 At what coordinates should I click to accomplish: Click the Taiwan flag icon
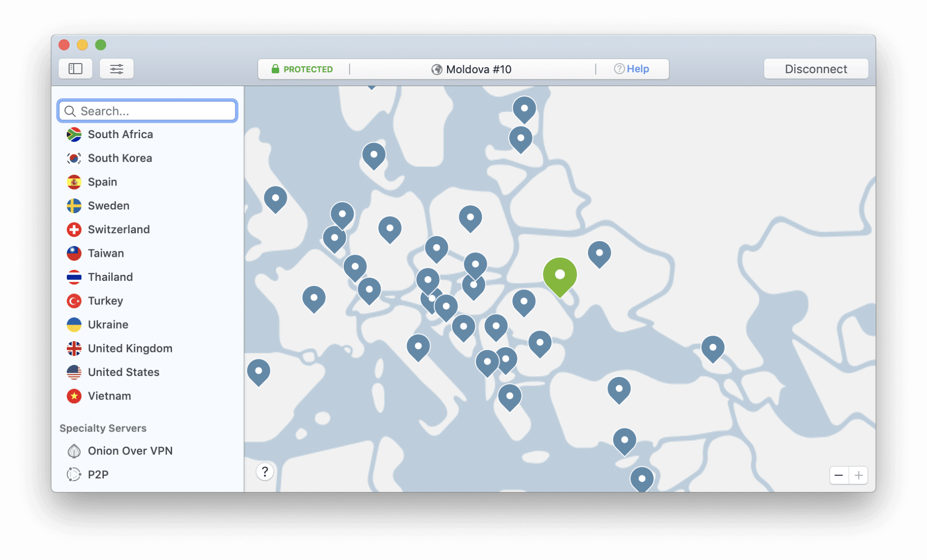pos(74,253)
